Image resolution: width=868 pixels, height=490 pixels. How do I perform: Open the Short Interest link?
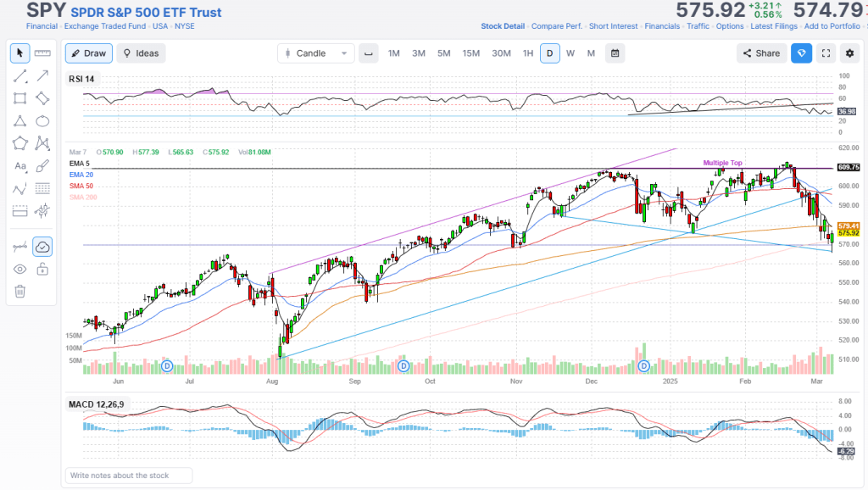tap(613, 26)
